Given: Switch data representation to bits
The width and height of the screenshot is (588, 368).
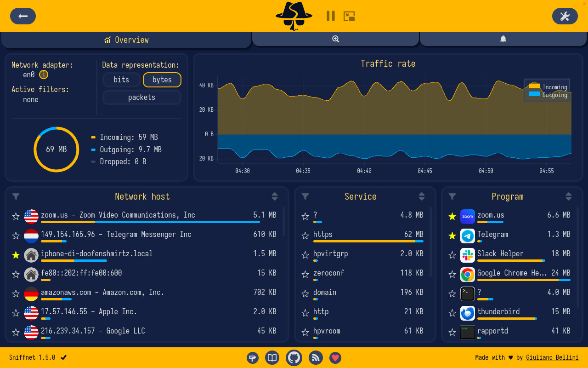Looking at the screenshot, I should 121,80.
